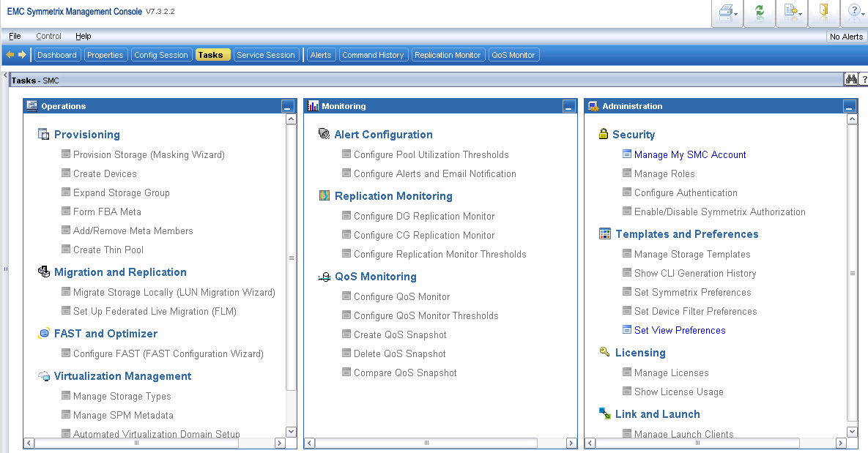
Task: Click the Operations panel scroll down arrow
Action: 292,432
